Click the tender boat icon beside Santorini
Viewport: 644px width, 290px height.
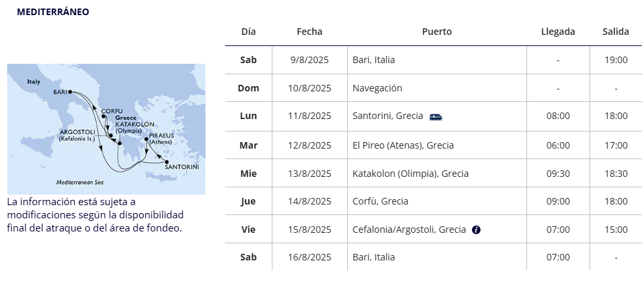click(x=436, y=117)
